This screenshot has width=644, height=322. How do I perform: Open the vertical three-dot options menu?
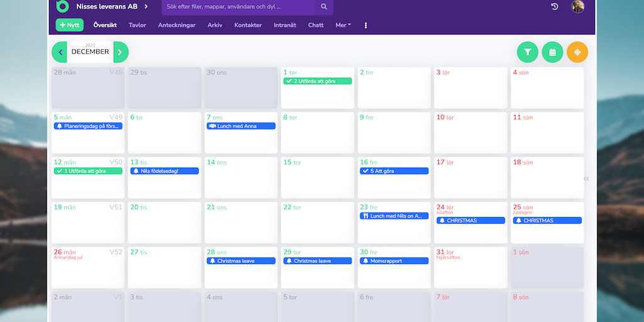point(365,26)
